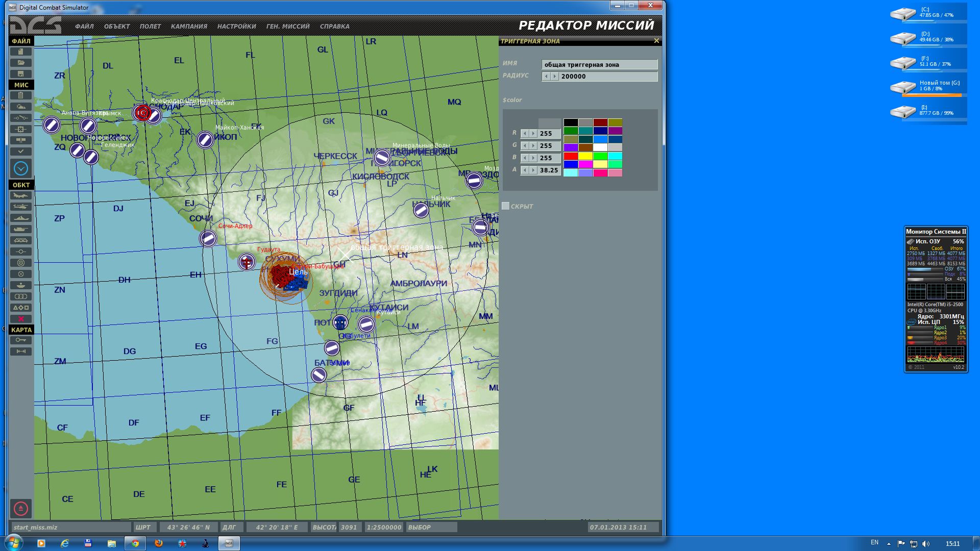Select the ship object tool
This screenshot has height=551, width=980.
click(21, 218)
